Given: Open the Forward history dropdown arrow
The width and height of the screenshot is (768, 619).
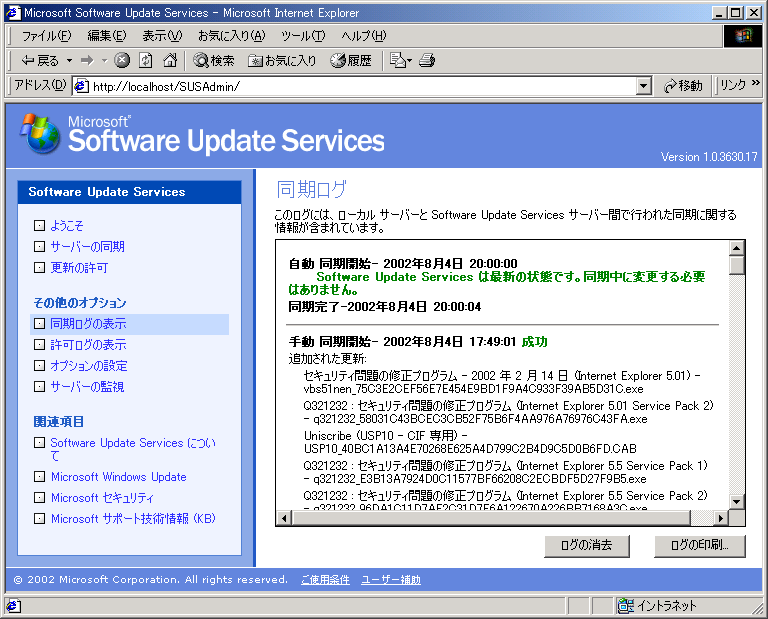Looking at the screenshot, I should (104, 61).
